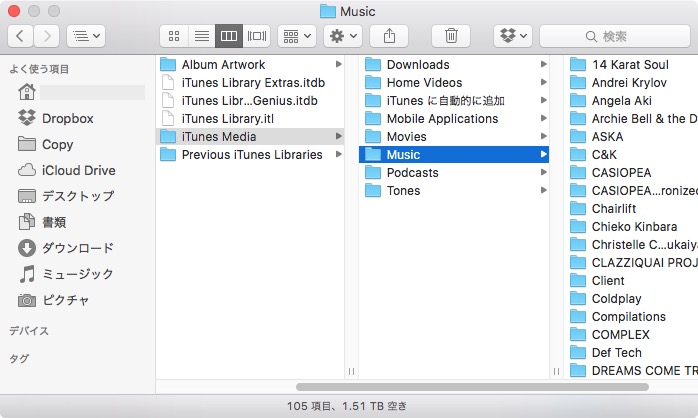Switch to Cover Flow view
The height and width of the screenshot is (418, 698).
[256, 36]
